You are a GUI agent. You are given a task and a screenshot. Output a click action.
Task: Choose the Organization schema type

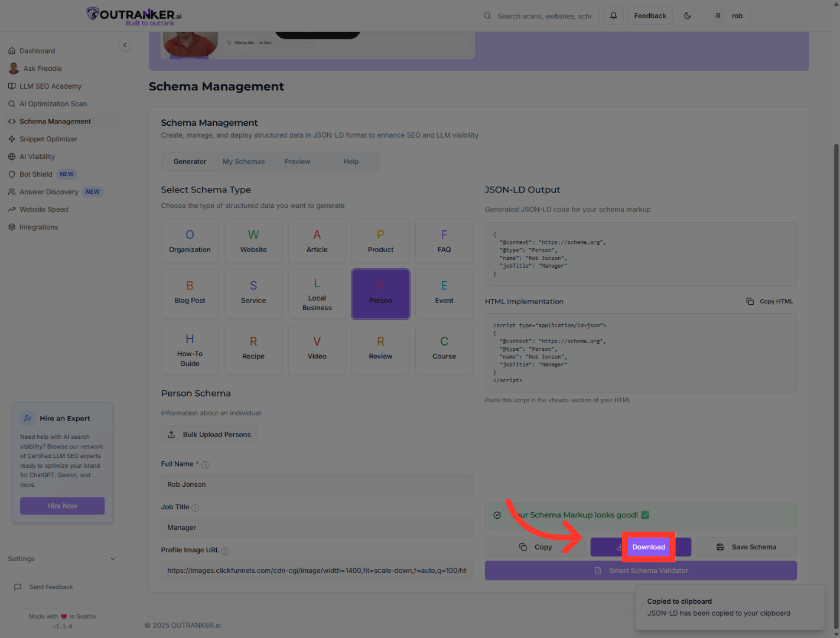click(190, 241)
